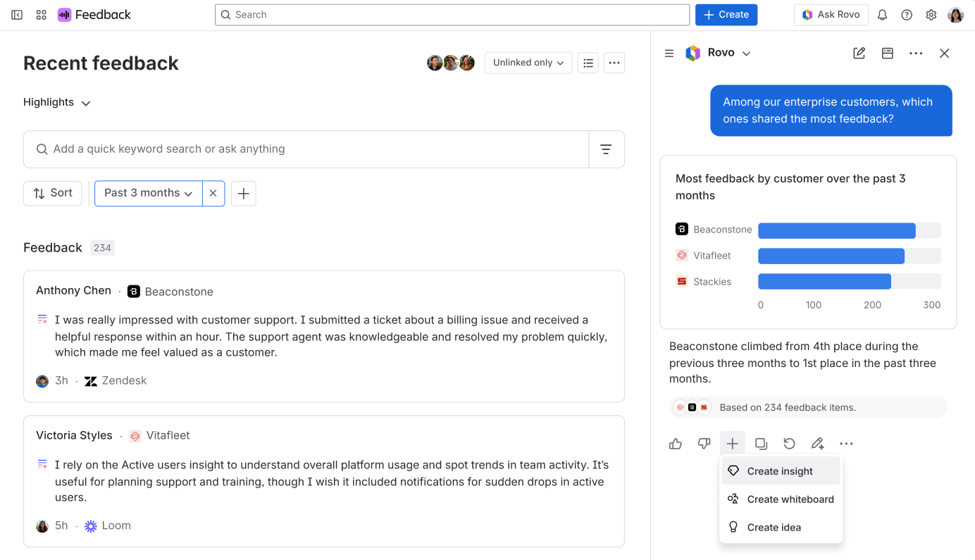Remove the Past 3 months filter
The image size is (975, 560).
(x=213, y=193)
